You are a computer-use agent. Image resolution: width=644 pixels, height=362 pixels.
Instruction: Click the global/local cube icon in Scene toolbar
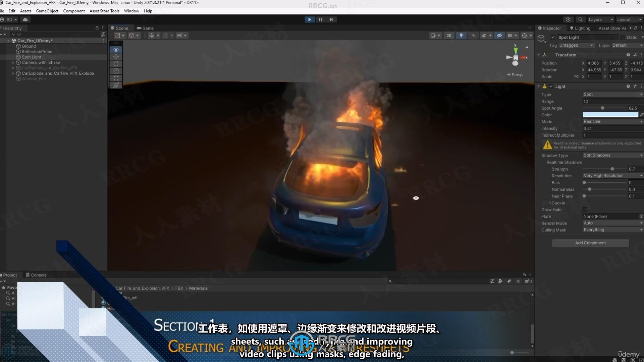[x=134, y=36]
